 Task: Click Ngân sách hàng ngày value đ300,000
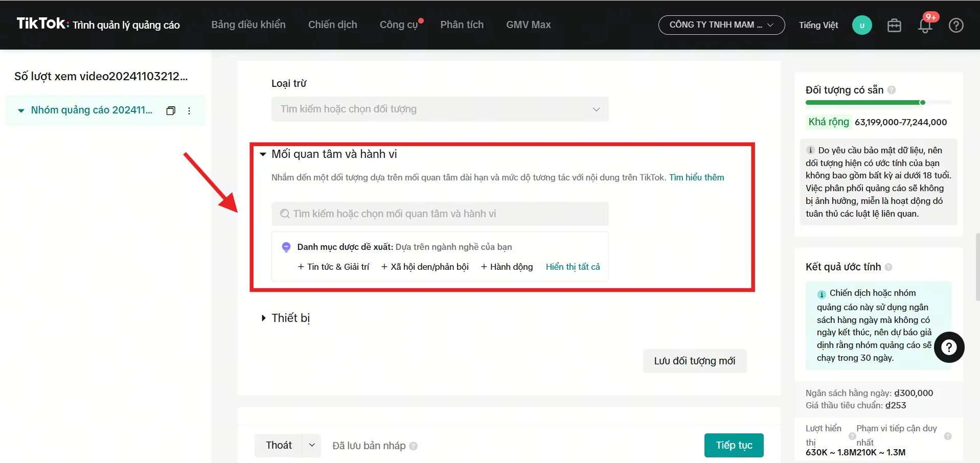tap(914, 393)
